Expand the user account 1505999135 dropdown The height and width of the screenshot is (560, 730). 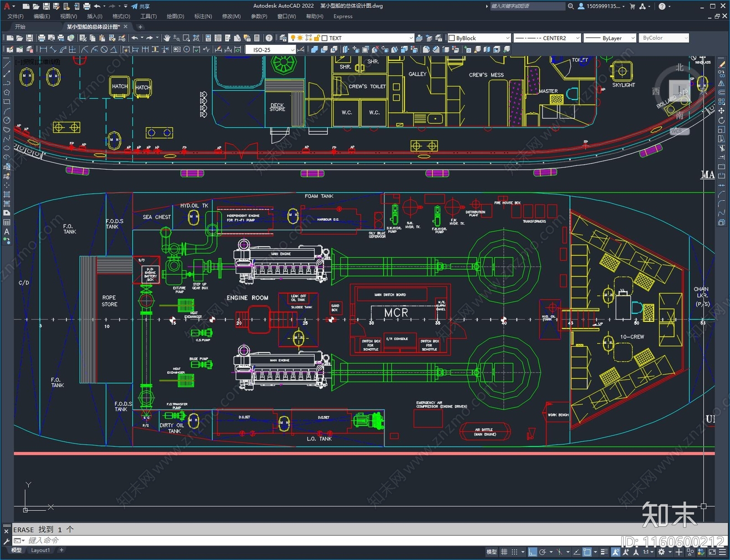click(x=624, y=6)
